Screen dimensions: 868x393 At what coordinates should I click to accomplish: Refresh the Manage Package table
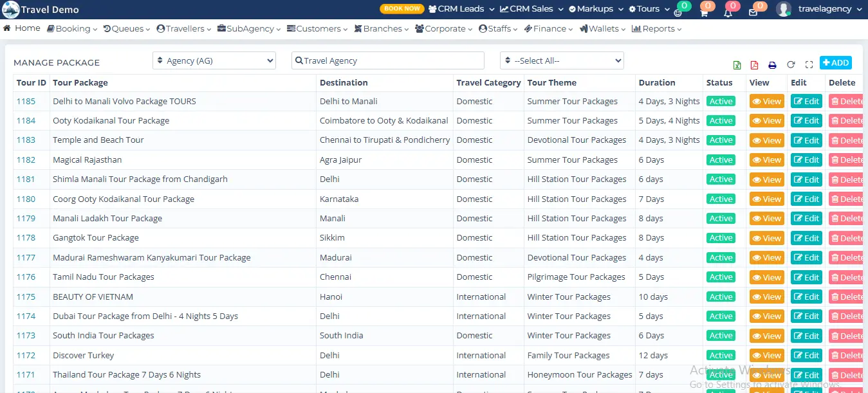pyautogui.click(x=791, y=65)
